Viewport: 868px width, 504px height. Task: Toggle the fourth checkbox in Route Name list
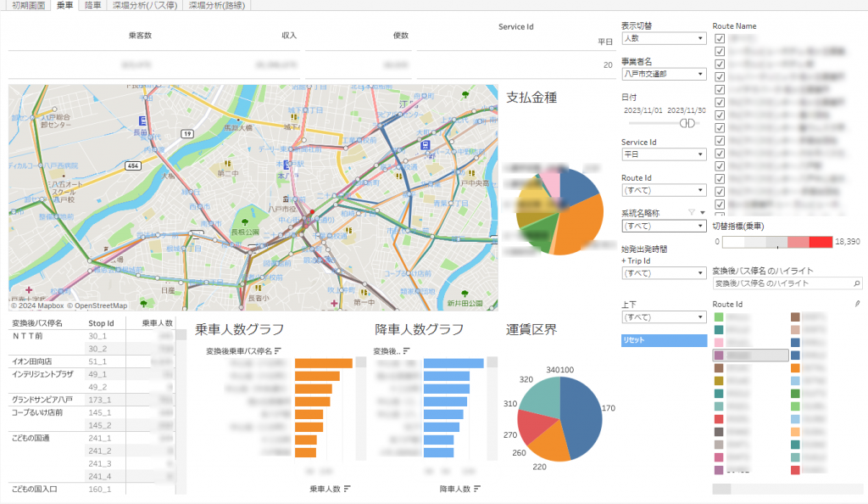click(x=720, y=76)
